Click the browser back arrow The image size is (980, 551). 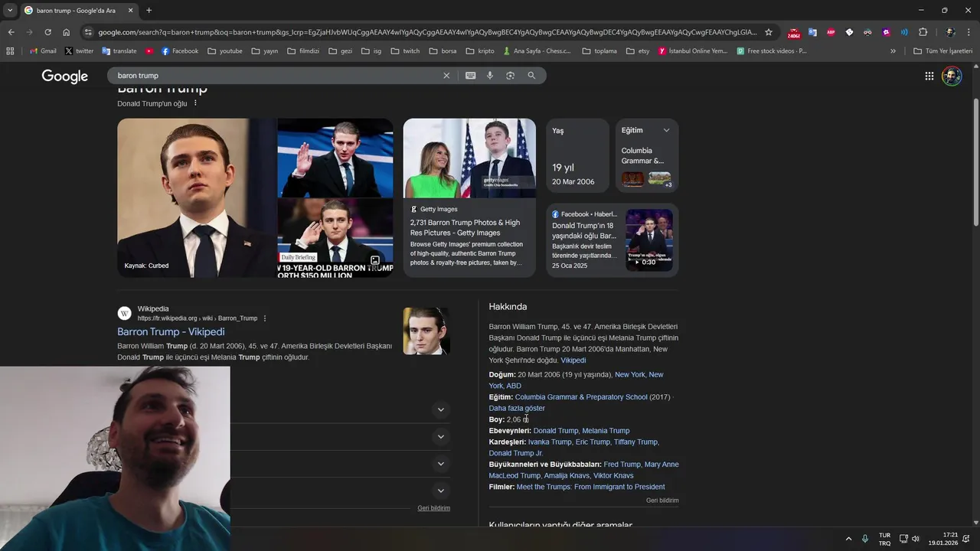(x=11, y=32)
